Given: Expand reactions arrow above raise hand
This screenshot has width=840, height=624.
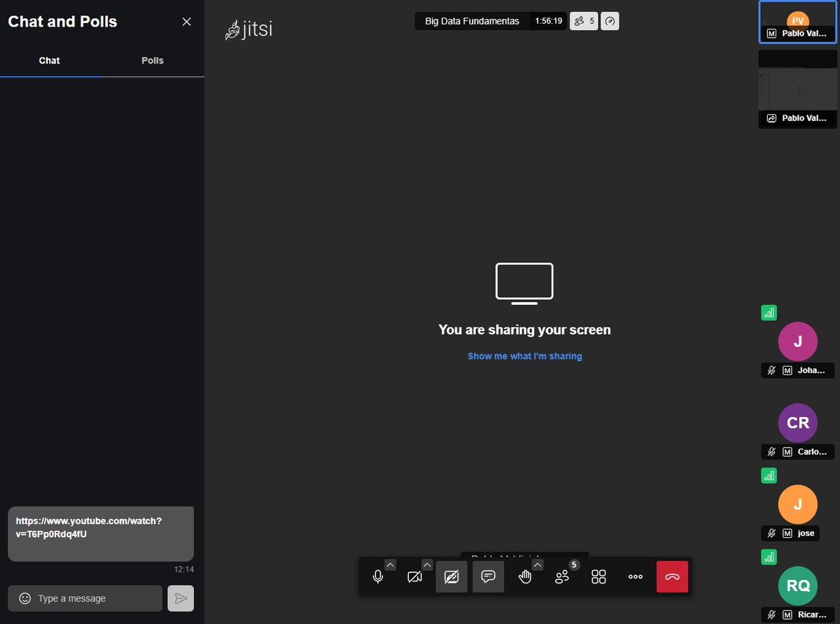Looking at the screenshot, I should 538,565.
